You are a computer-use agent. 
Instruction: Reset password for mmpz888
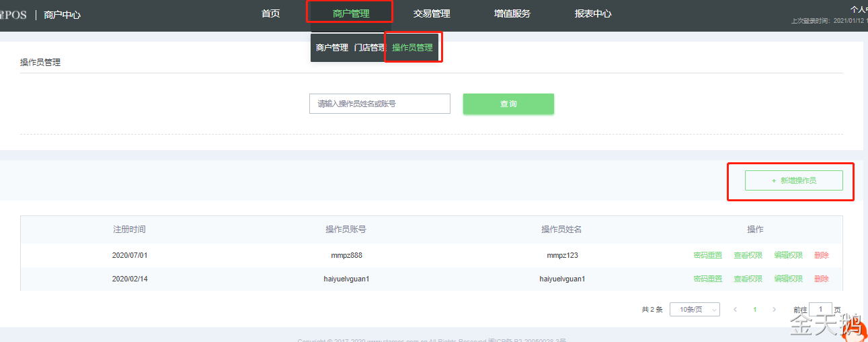(x=708, y=255)
